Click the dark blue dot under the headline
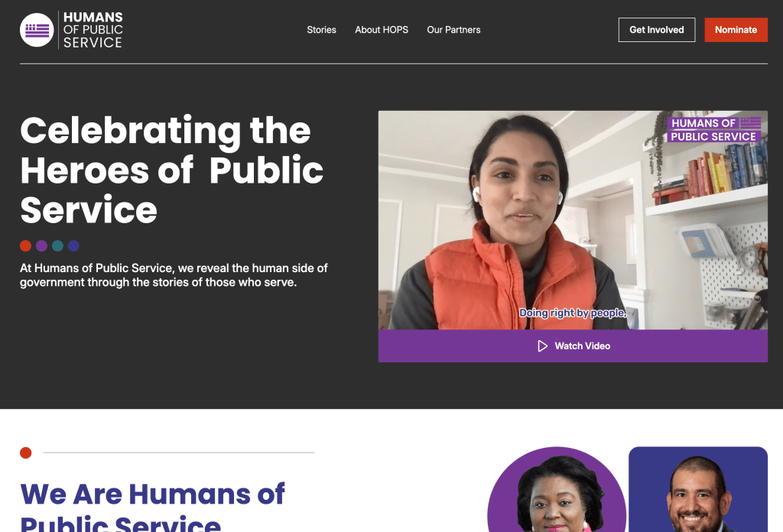This screenshot has height=532, width=783. 73,245
